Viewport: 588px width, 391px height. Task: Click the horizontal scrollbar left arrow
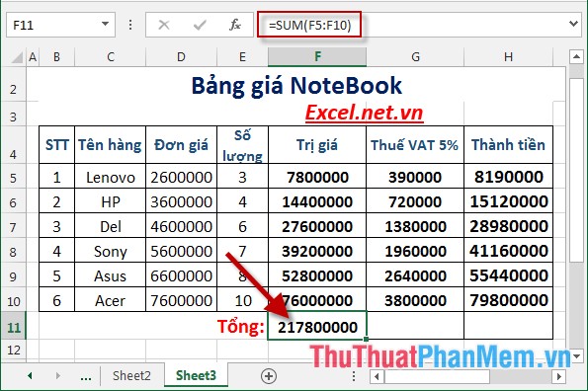(377, 376)
